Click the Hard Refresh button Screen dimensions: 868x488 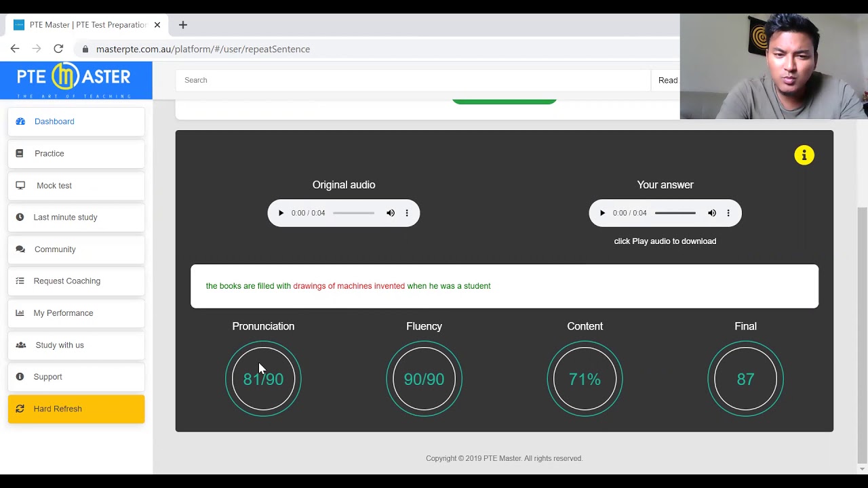[x=76, y=409]
